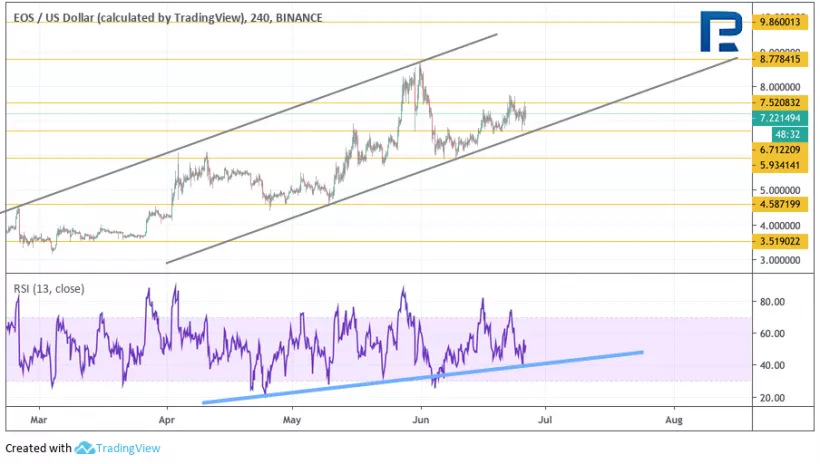This screenshot has height=464, width=820.
Task: Select the Aug marker on the time axis
Action: (x=674, y=422)
